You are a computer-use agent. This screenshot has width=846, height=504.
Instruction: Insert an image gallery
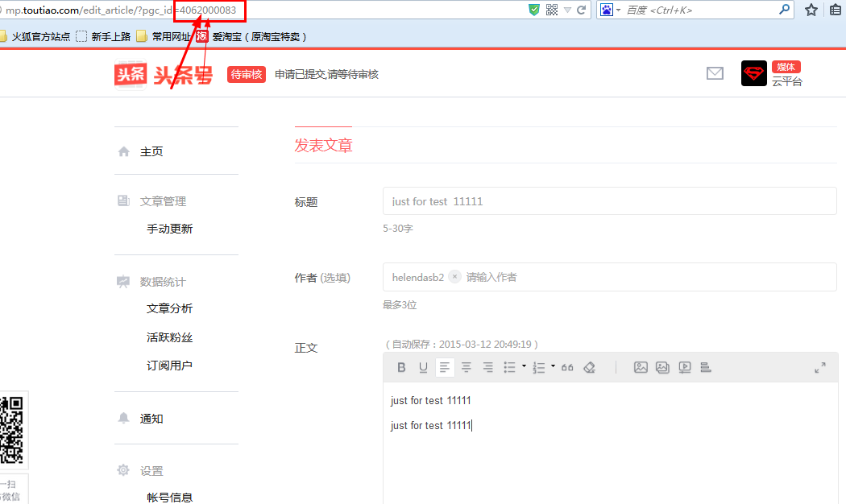point(662,368)
